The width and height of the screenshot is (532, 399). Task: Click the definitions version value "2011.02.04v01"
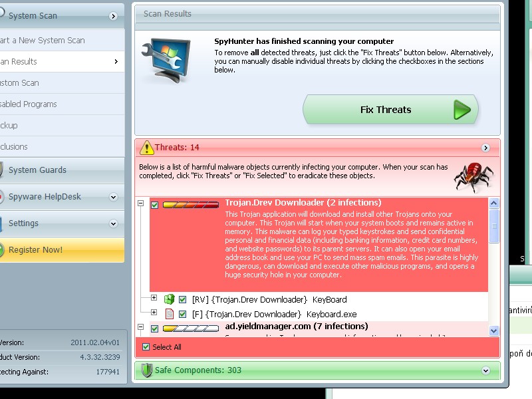pyautogui.click(x=95, y=342)
